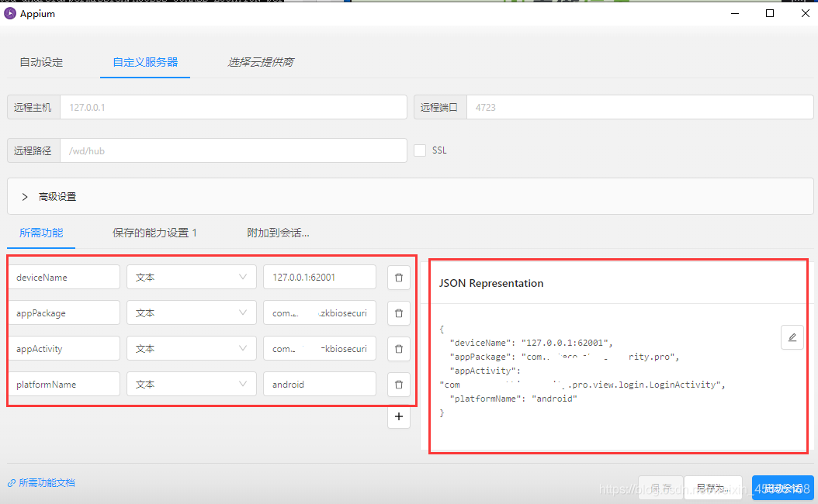Select the 自定义服务器 tab
The image size is (818, 504).
click(x=145, y=62)
